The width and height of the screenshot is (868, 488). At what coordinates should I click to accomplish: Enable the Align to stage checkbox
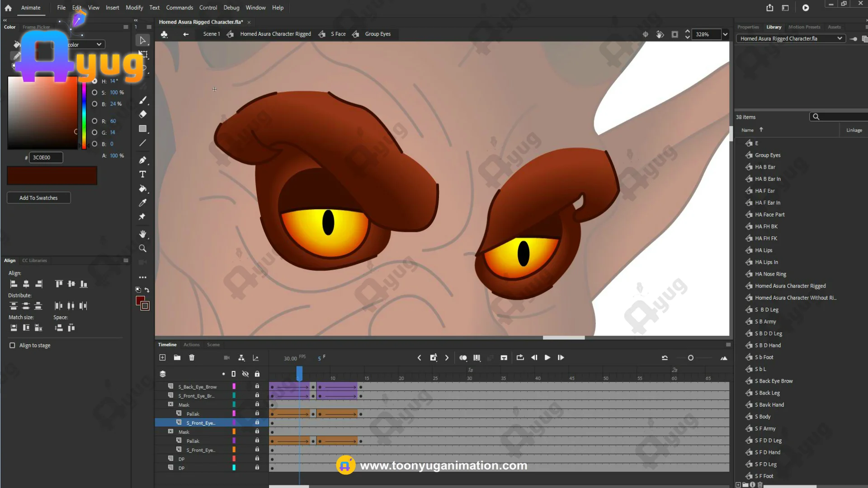tap(12, 345)
